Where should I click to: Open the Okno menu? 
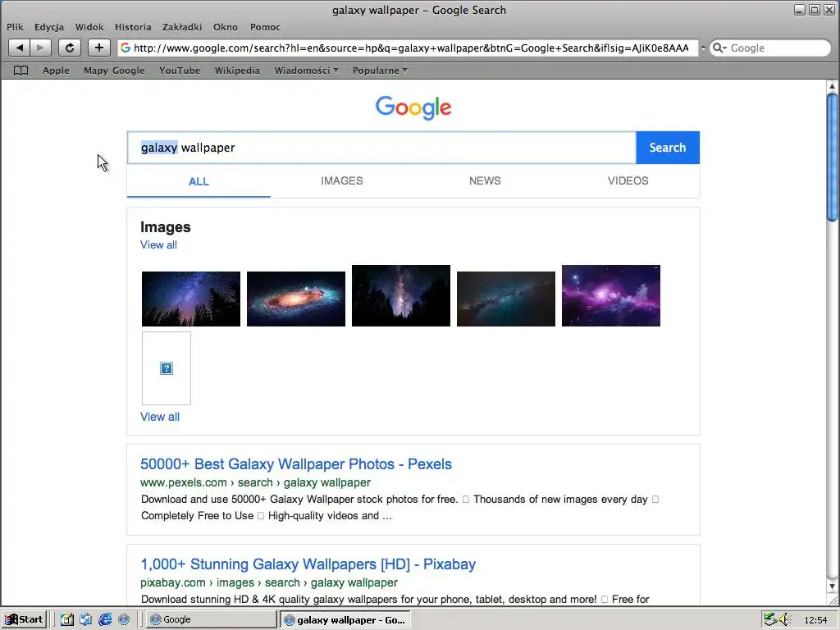(x=225, y=27)
